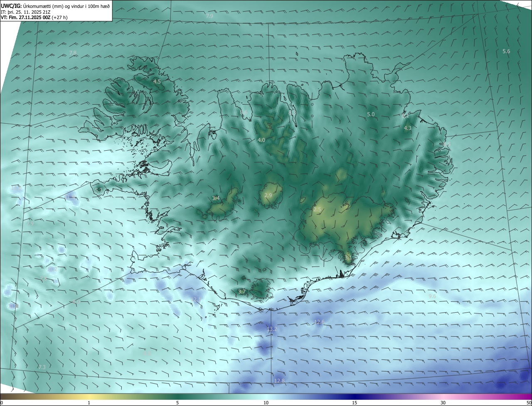
Task: Click the title 'Úrkomumætti (mm) og vindur í 100m hæð'
Action: pyautogui.click(x=66, y=6)
